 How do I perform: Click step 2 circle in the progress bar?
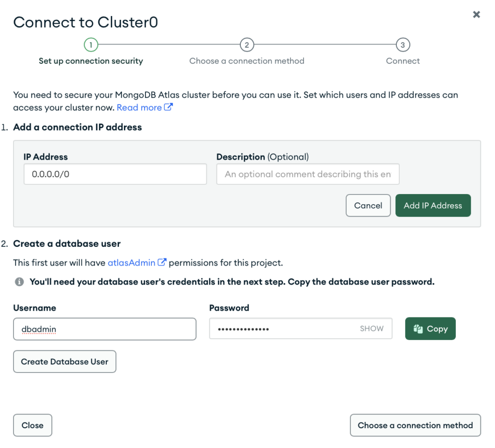point(247,45)
